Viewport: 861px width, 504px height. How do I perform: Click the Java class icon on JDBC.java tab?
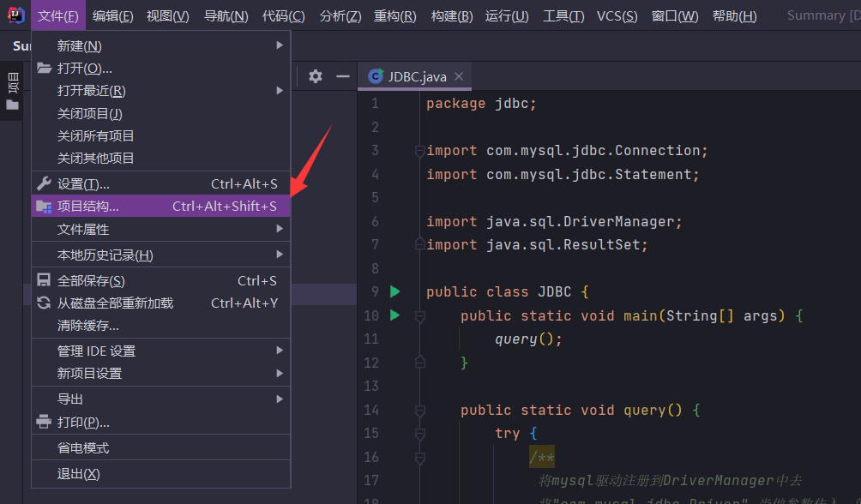tap(376, 76)
